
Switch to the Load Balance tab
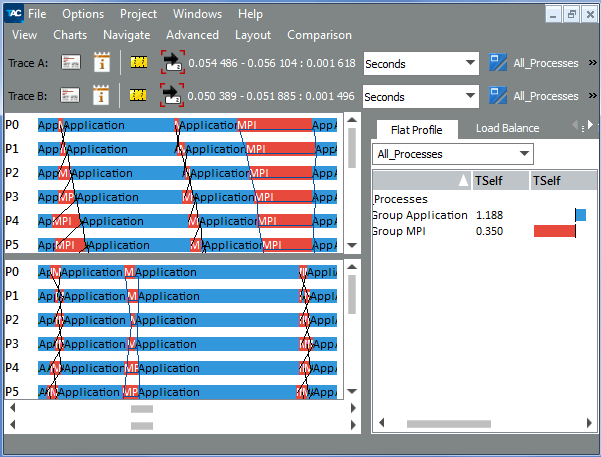(507, 128)
